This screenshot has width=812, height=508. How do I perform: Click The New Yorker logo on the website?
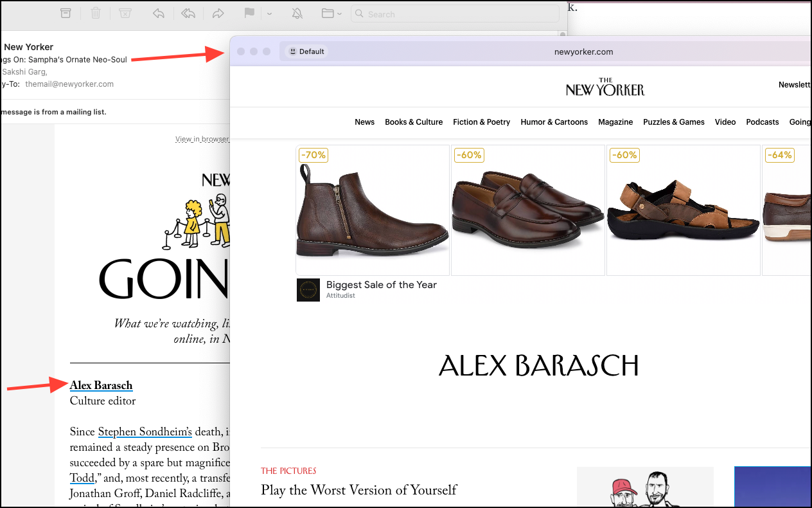point(605,87)
